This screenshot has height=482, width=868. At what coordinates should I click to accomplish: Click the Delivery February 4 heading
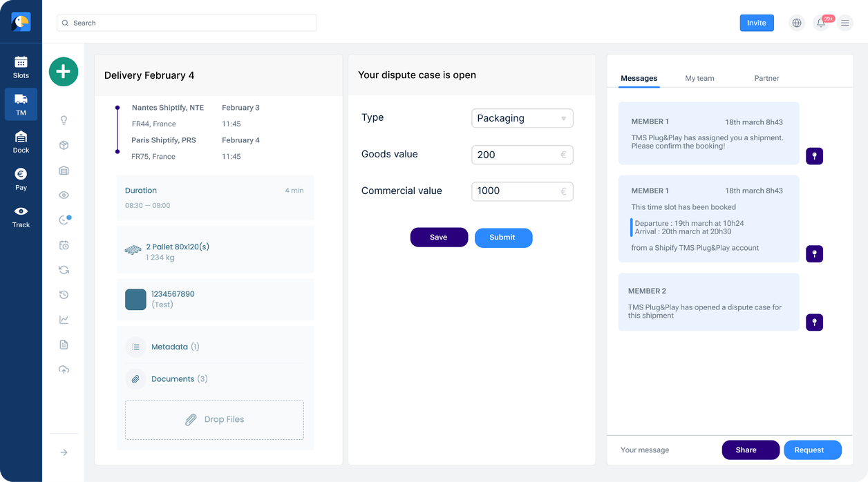pyautogui.click(x=149, y=75)
